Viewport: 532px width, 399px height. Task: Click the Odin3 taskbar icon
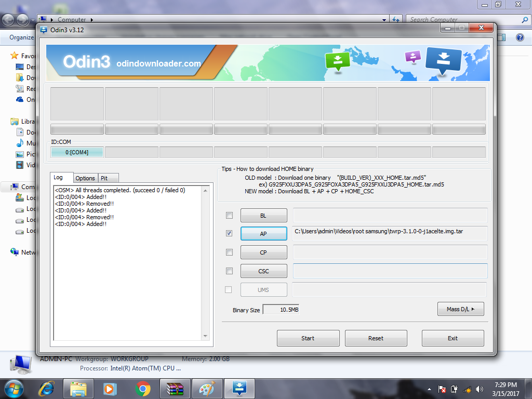pos(239,389)
